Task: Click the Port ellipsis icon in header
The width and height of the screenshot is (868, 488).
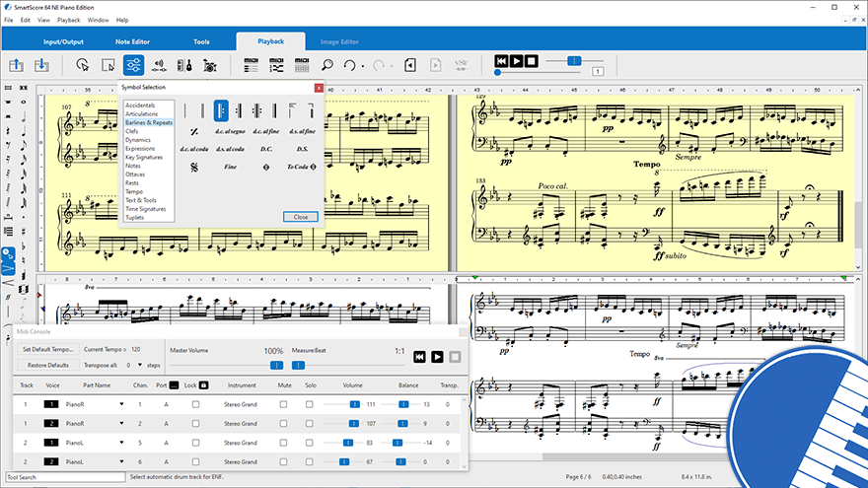Action: [174, 385]
